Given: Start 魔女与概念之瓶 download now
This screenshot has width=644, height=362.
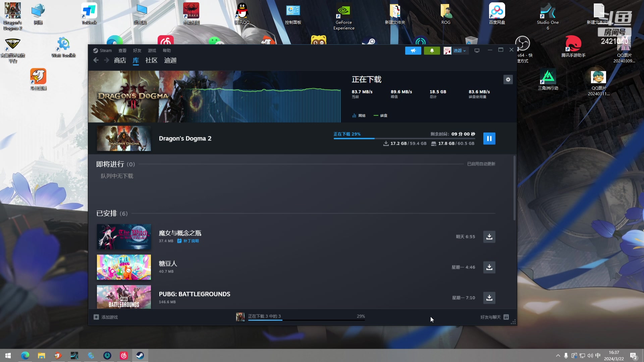Looking at the screenshot, I should click(x=489, y=237).
